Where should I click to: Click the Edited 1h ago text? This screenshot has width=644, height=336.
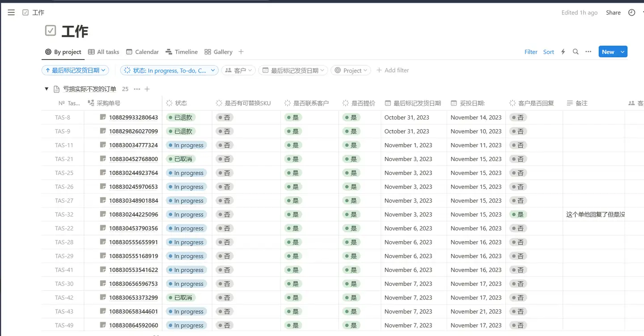(579, 13)
